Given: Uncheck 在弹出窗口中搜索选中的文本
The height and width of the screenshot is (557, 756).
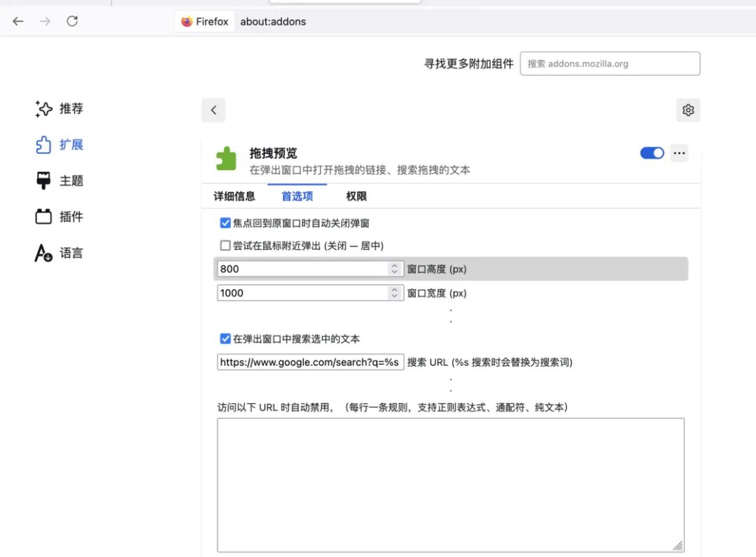Looking at the screenshot, I should (x=225, y=339).
